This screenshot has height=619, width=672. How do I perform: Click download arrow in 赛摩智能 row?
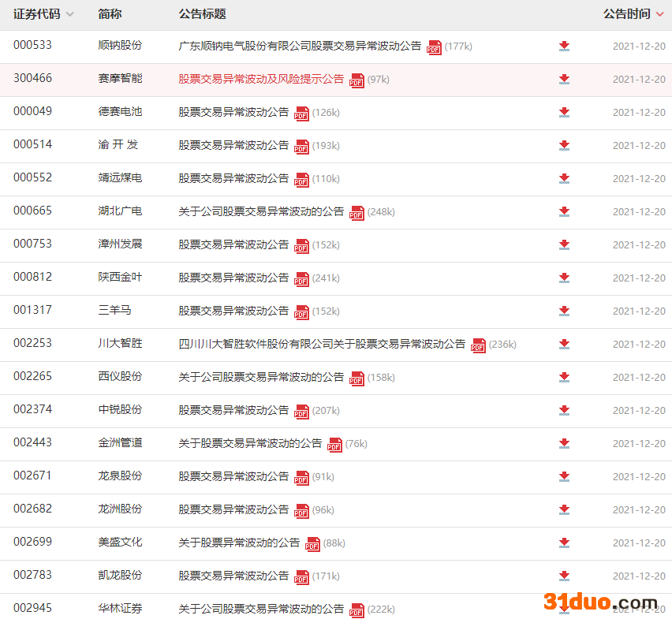[564, 79]
